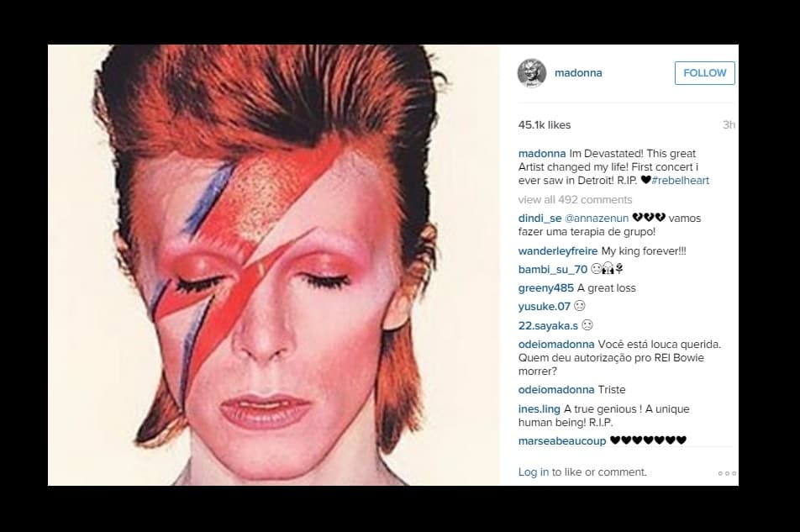Open the #rebelheart hashtag
Screen dimensions: 800x532
point(680,180)
